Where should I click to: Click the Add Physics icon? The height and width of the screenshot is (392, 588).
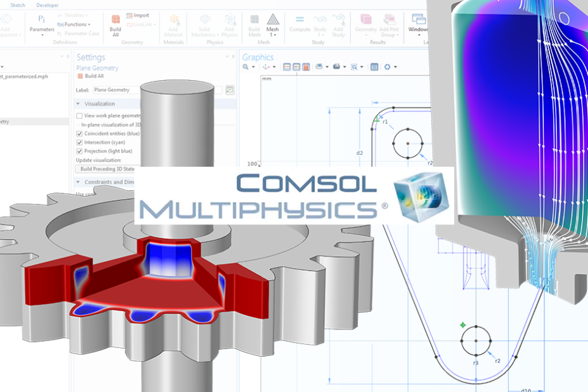[x=230, y=19]
